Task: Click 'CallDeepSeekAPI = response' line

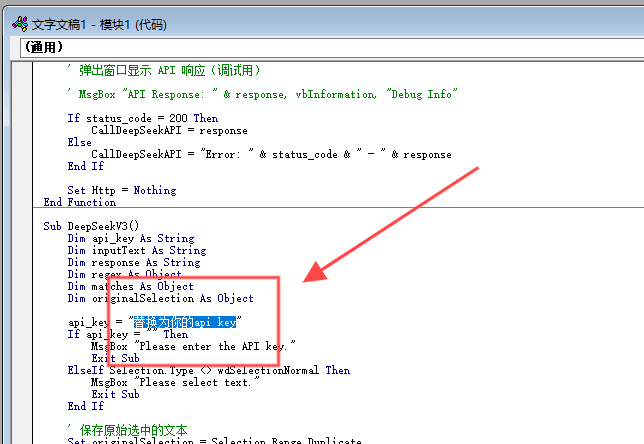Action: pyautogui.click(x=169, y=130)
